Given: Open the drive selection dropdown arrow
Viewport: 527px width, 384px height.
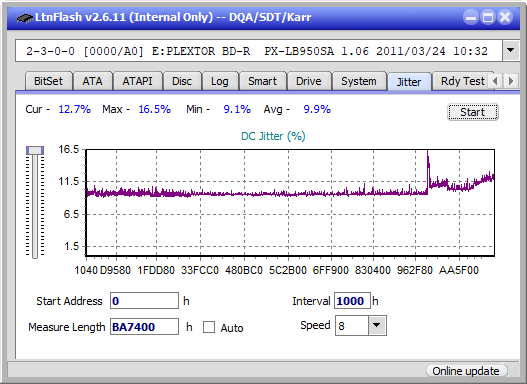Looking at the screenshot, I should pos(511,50).
